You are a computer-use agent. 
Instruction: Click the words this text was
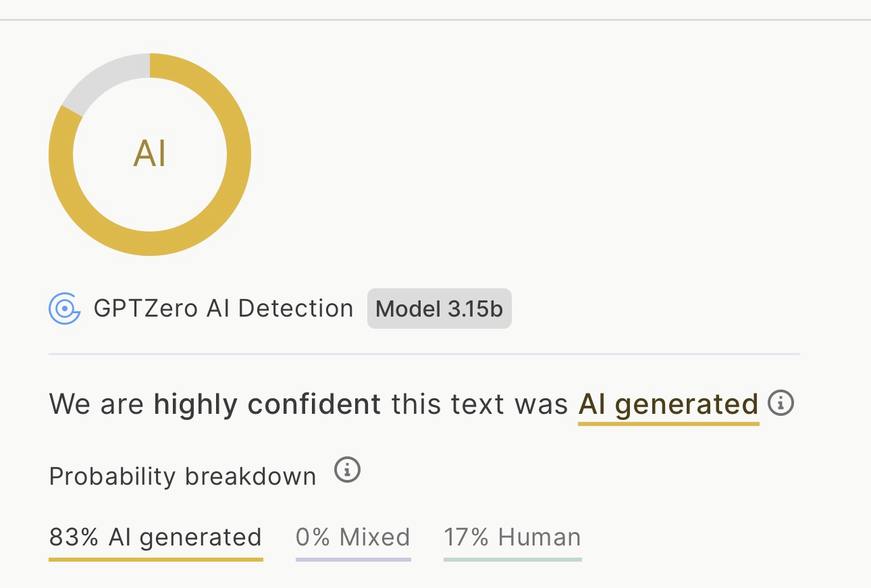(480, 404)
